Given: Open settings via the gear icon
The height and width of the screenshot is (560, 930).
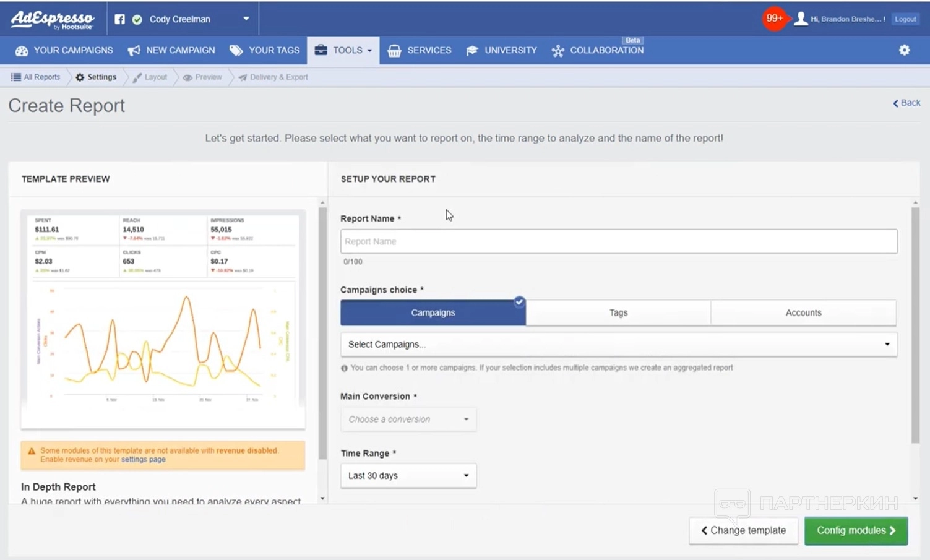Looking at the screenshot, I should [904, 50].
